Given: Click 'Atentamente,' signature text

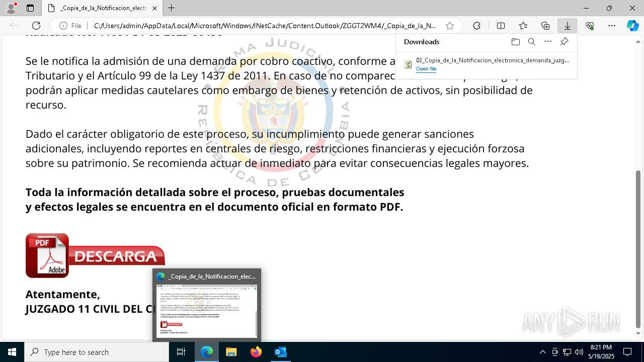Looking at the screenshot, I should [63, 294].
